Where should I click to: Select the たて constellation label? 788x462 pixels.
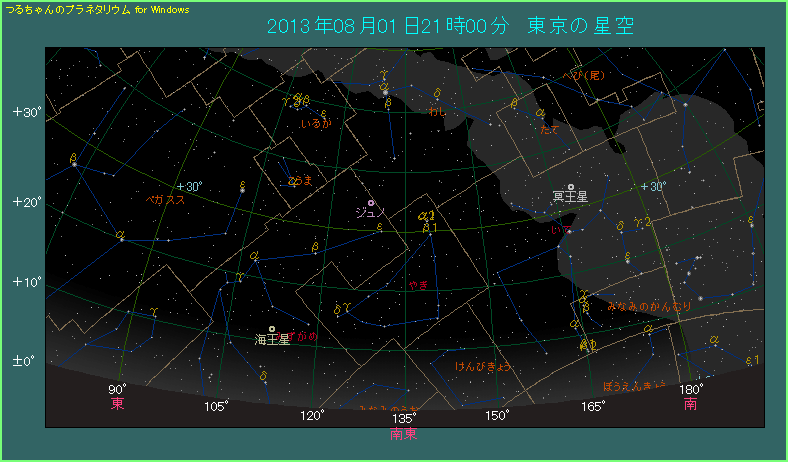click(550, 130)
